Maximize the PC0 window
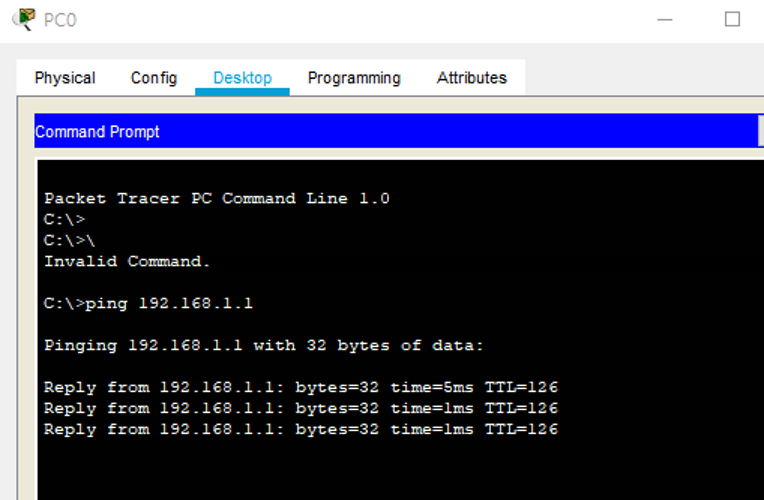The width and height of the screenshot is (764, 500). [732, 19]
